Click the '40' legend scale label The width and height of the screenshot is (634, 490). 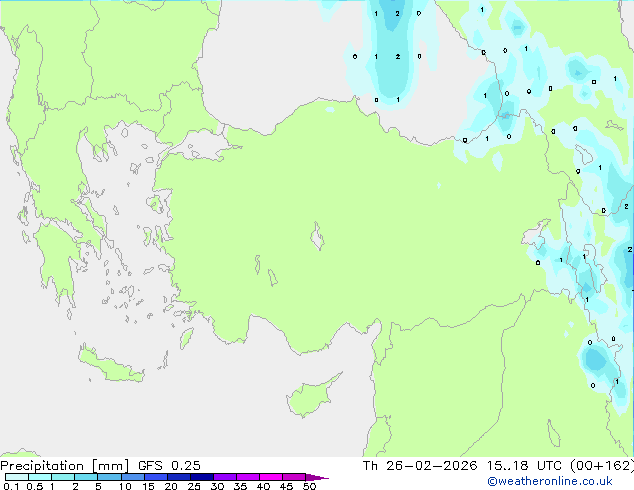coord(263,486)
